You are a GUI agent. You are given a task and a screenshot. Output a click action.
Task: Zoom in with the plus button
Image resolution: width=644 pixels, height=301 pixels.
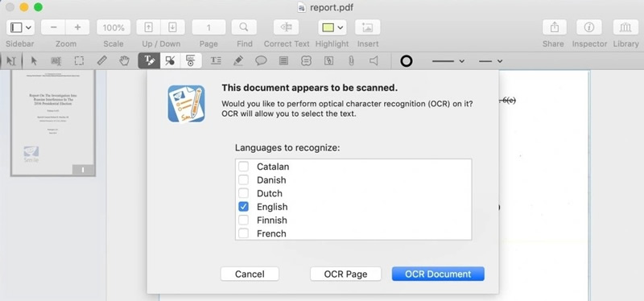tap(77, 27)
